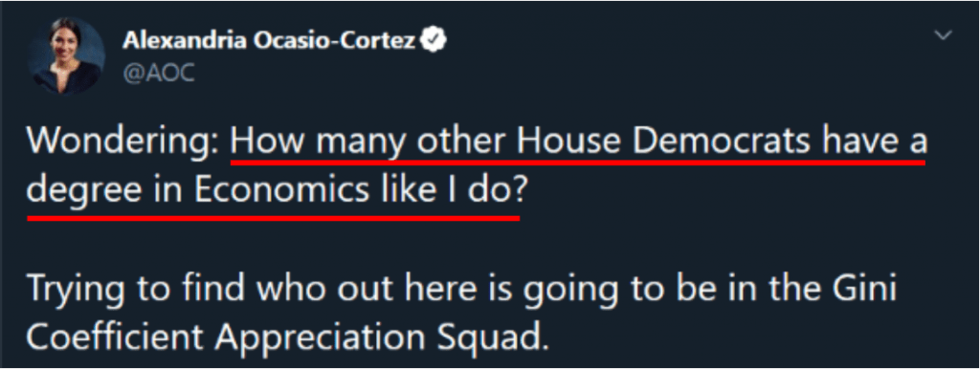
Task: Click the word "Wondering:" in the tweet
Action: [x=123, y=145]
